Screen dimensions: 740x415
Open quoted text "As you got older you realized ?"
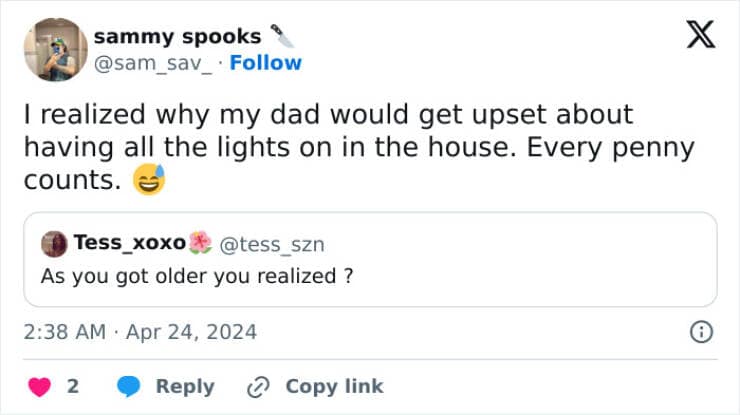(196, 276)
